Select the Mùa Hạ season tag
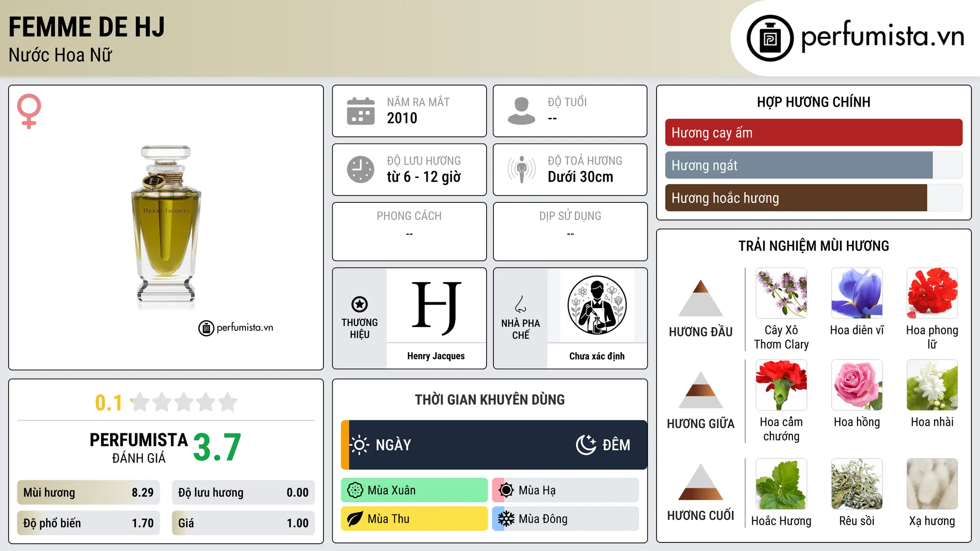The height and width of the screenshot is (551, 980). 565,490
